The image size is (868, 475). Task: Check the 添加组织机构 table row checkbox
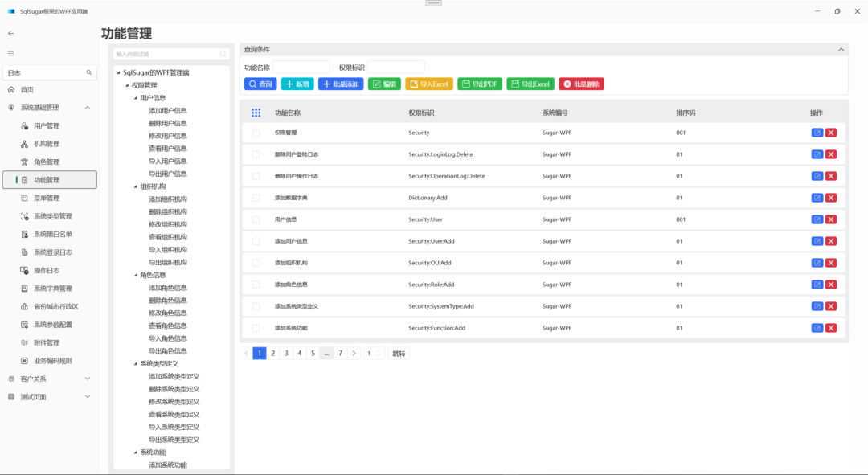pyautogui.click(x=256, y=263)
